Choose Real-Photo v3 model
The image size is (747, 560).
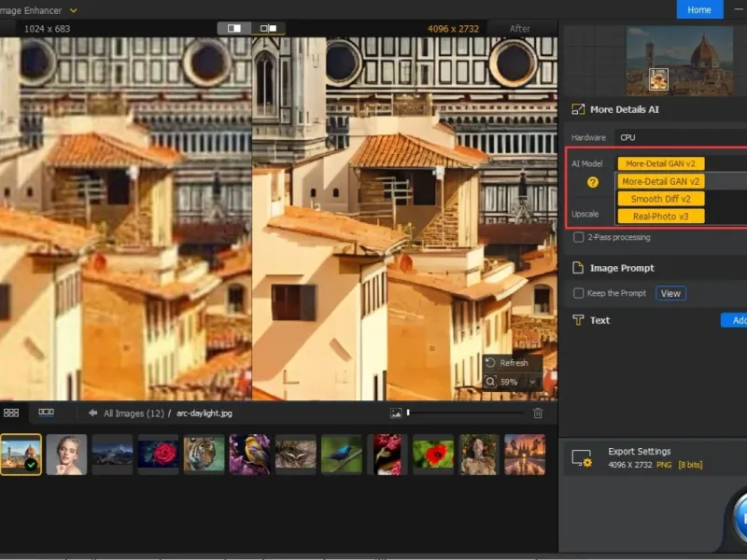pyautogui.click(x=661, y=217)
